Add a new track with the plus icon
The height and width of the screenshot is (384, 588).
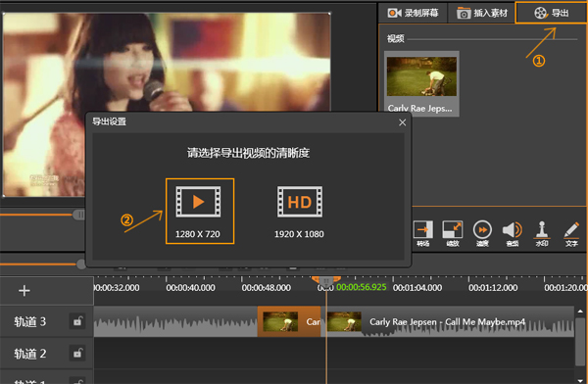[x=24, y=291]
